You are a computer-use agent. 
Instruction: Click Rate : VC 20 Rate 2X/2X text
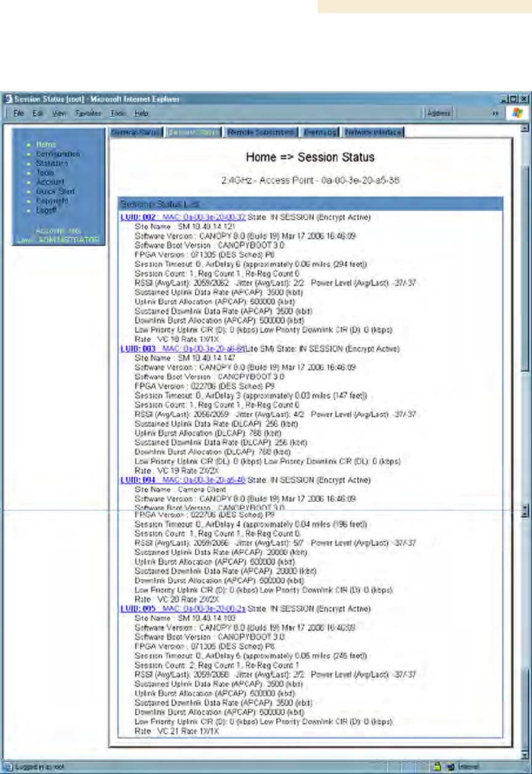click(x=176, y=600)
